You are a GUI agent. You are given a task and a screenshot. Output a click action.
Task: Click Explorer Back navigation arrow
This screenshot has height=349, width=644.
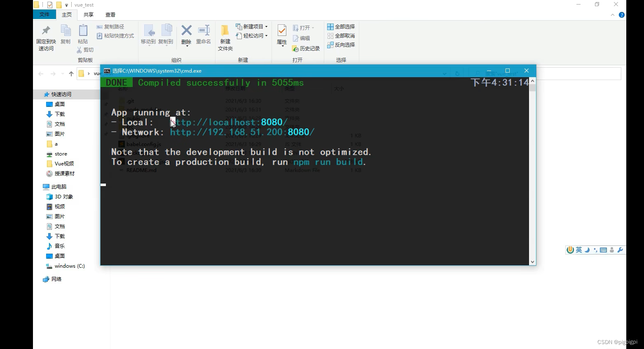point(41,74)
